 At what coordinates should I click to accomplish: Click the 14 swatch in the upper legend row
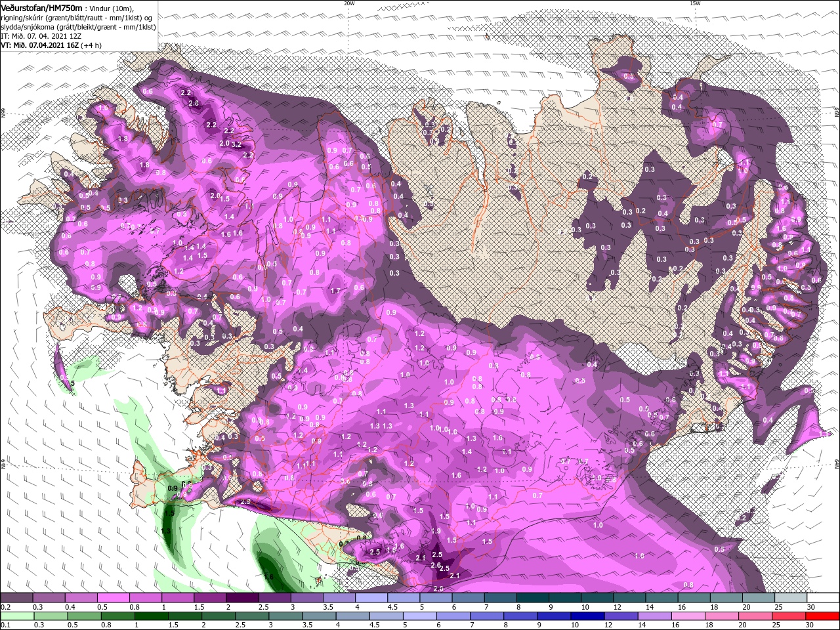(661, 598)
